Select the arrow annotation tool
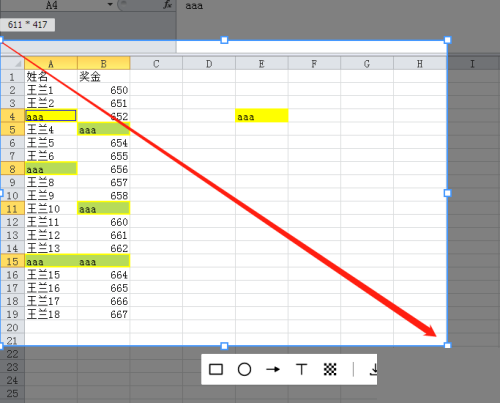The width and height of the screenshot is (500, 403). point(273,369)
